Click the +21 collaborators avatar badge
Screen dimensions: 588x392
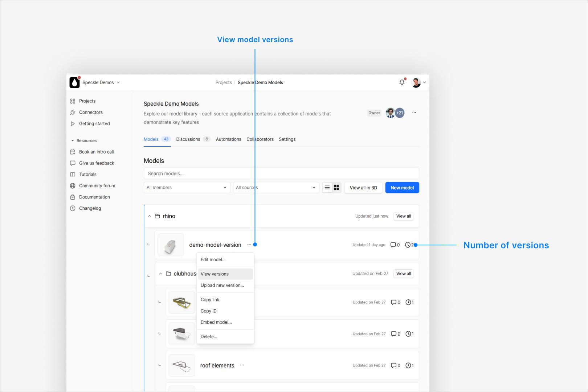[x=400, y=113]
